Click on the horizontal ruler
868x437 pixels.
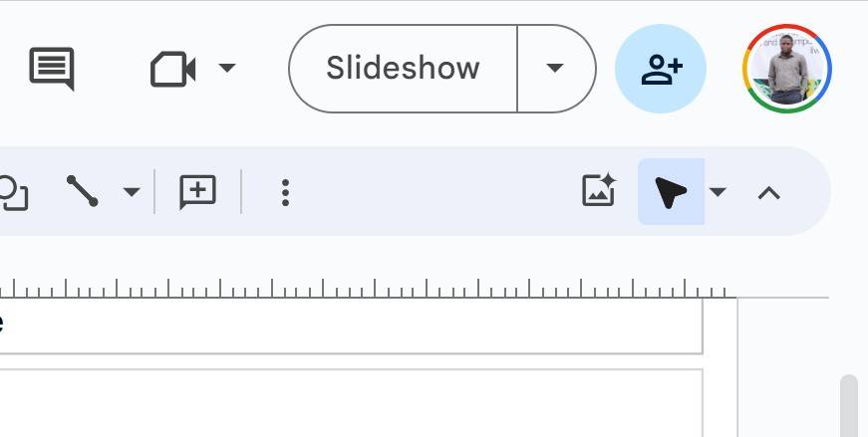click(x=399, y=289)
